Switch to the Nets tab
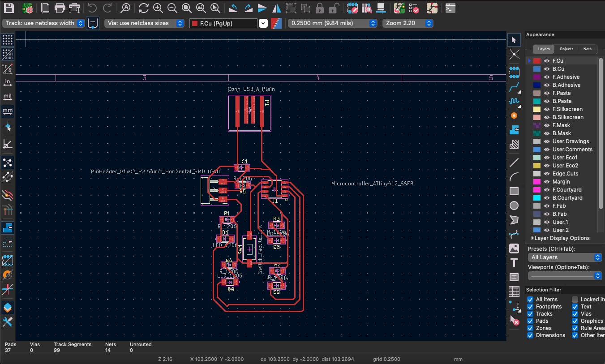 coord(587,49)
